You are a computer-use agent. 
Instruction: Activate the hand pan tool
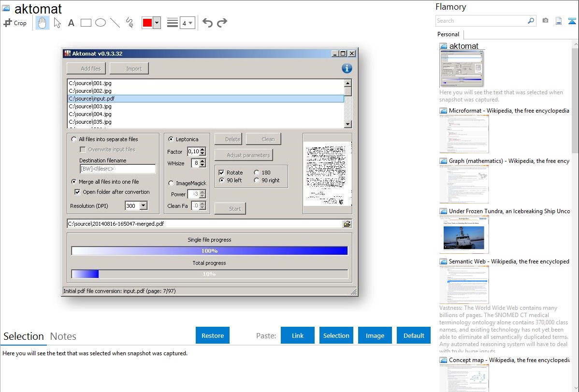(43, 23)
